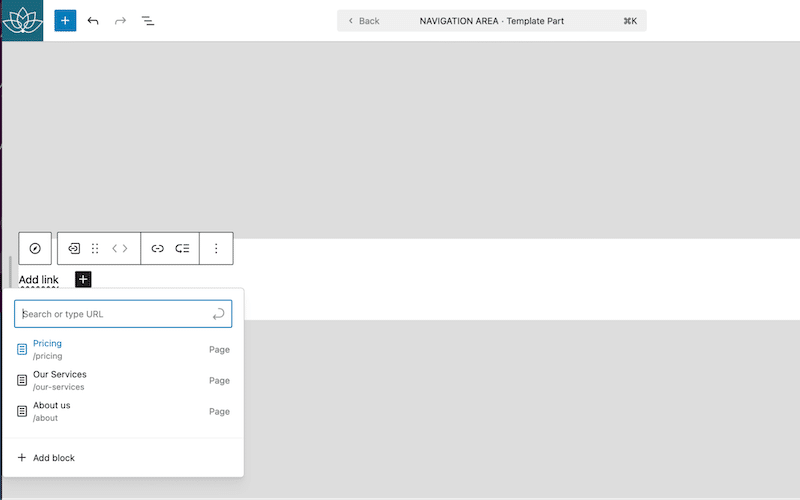Image resolution: width=800 pixels, height=500 pixels.
Task: Click the command palette ⌘K shortcut
Action: 630,21
